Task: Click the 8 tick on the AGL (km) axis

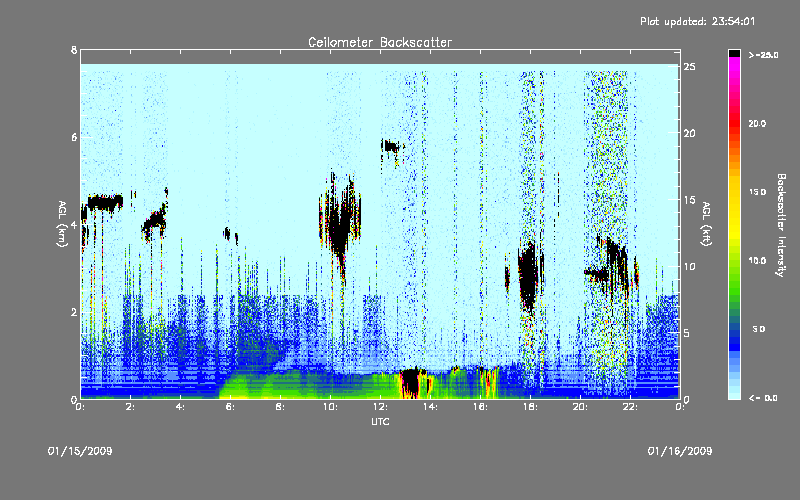Action: [74, 50]
